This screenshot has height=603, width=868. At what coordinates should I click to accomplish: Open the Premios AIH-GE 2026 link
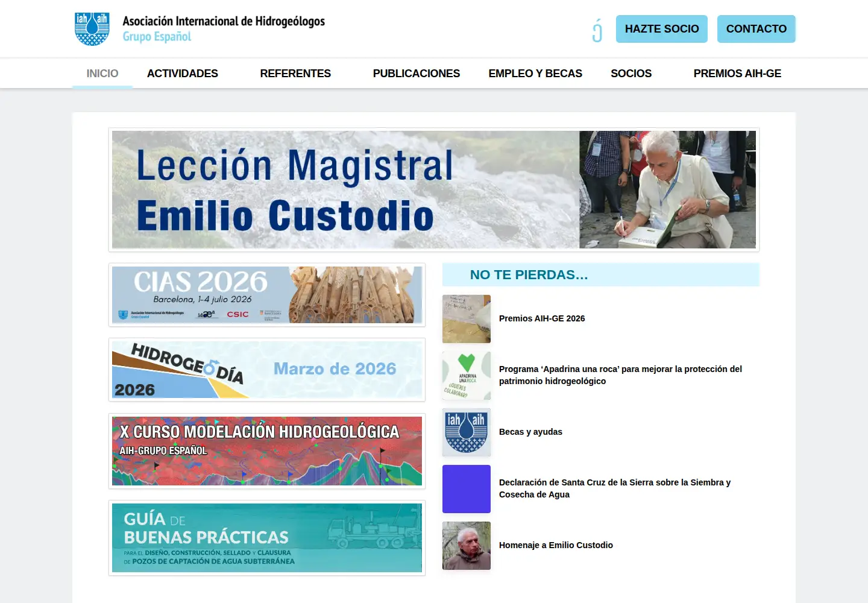click(x=542, y=318)
